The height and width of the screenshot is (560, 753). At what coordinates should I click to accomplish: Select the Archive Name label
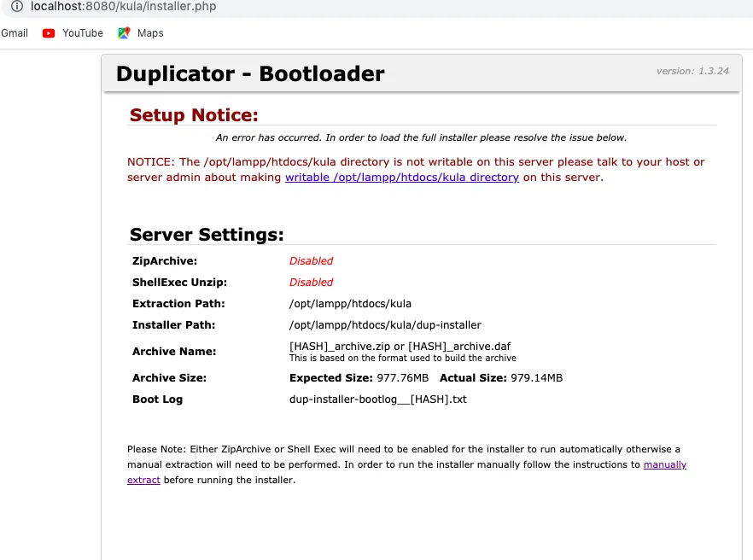(174, 352)
